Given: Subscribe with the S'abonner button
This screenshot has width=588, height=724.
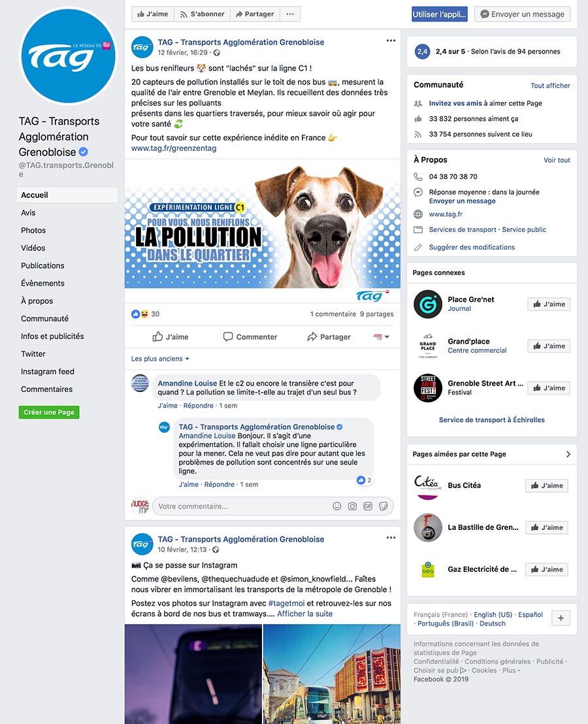Looking at the screenshot, I should coord(202,14).
